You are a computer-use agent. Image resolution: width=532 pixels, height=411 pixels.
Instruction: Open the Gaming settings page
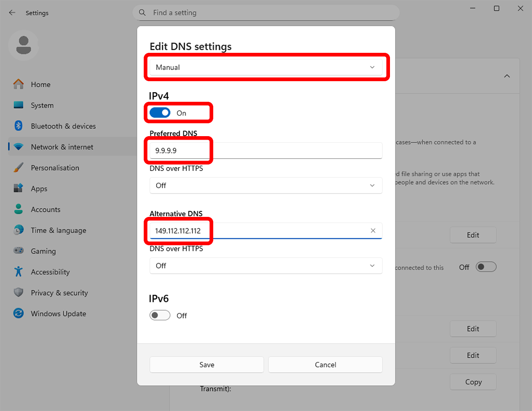[x=43, y=251]
